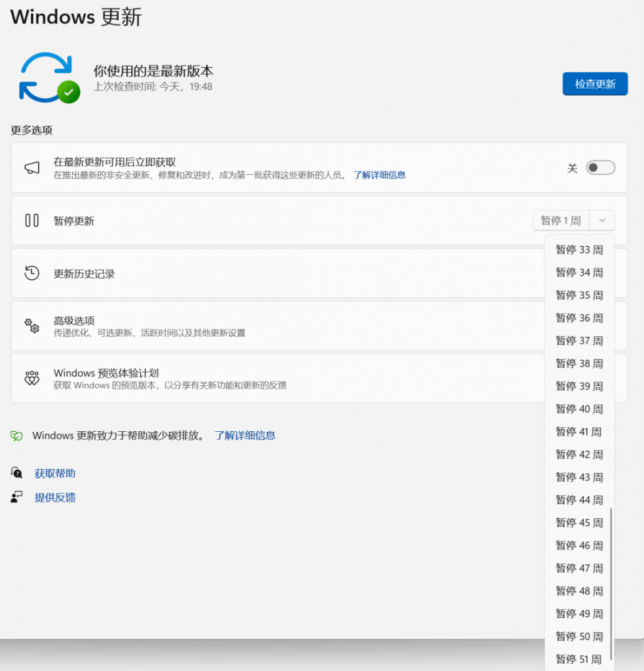Click the update history clock icon
This screenshot has width=644, height=671.
31,273
